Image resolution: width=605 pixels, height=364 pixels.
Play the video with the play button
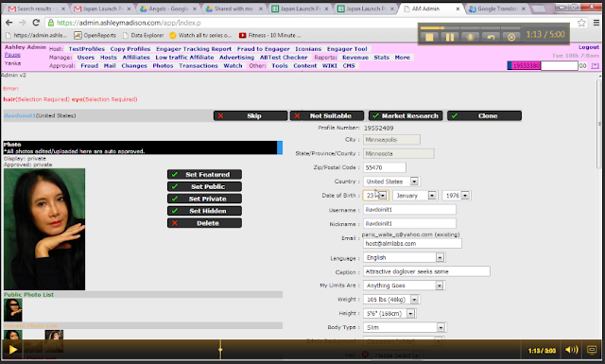[12, 350]
